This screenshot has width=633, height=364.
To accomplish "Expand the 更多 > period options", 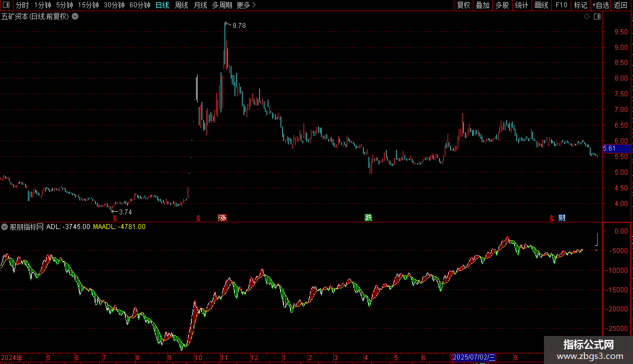I will point(246,5).
